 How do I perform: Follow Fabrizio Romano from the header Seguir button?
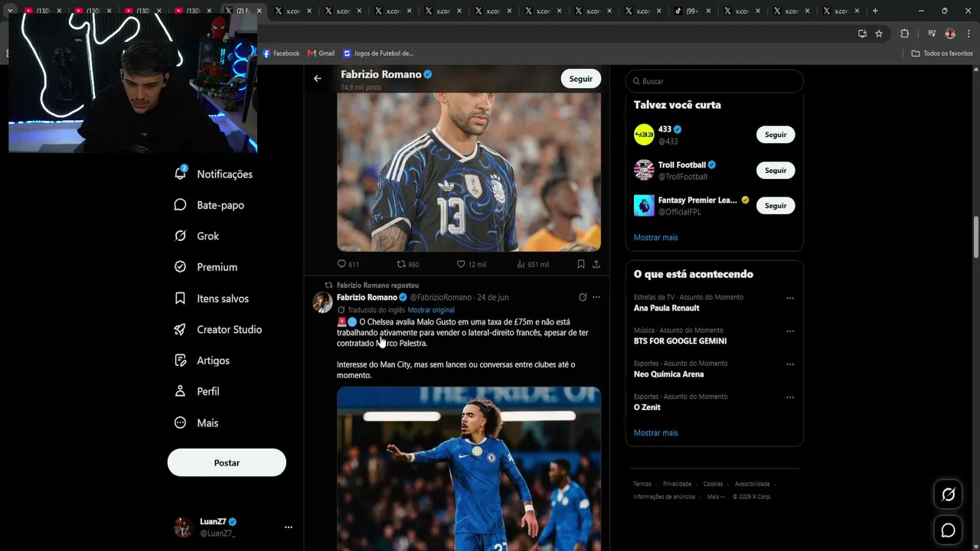click(581, 79)
